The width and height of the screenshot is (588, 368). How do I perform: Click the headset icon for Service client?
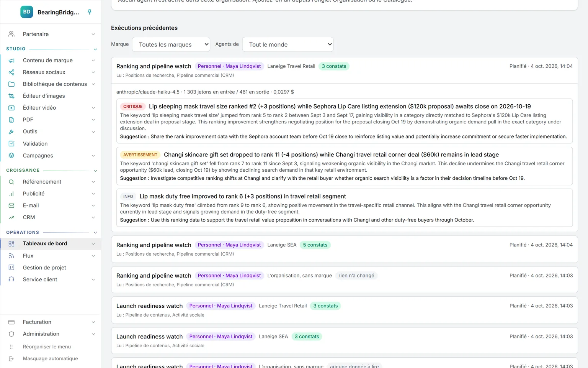click(11, 280)
